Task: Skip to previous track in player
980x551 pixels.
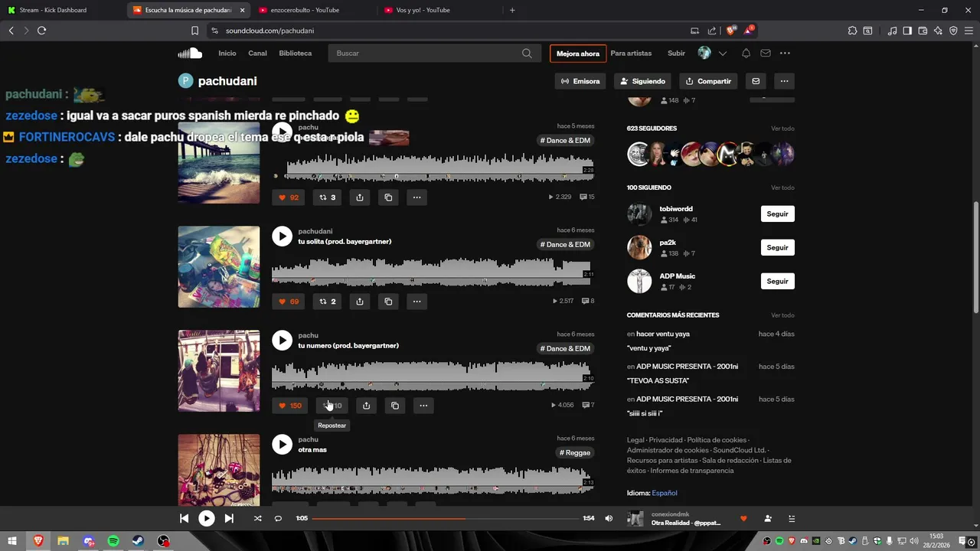Action: [184, 518]
